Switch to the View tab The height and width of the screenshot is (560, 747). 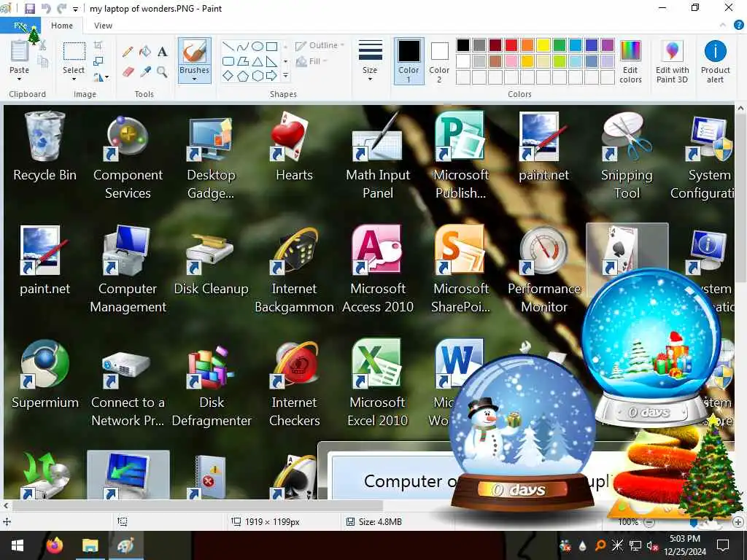pos(103,26)
